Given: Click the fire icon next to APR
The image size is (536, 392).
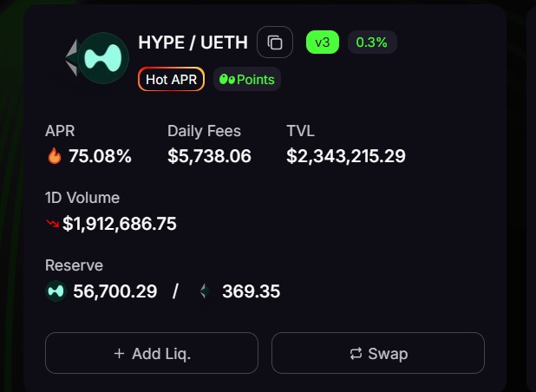Looking at the screenshot, I should pos(55,155).
